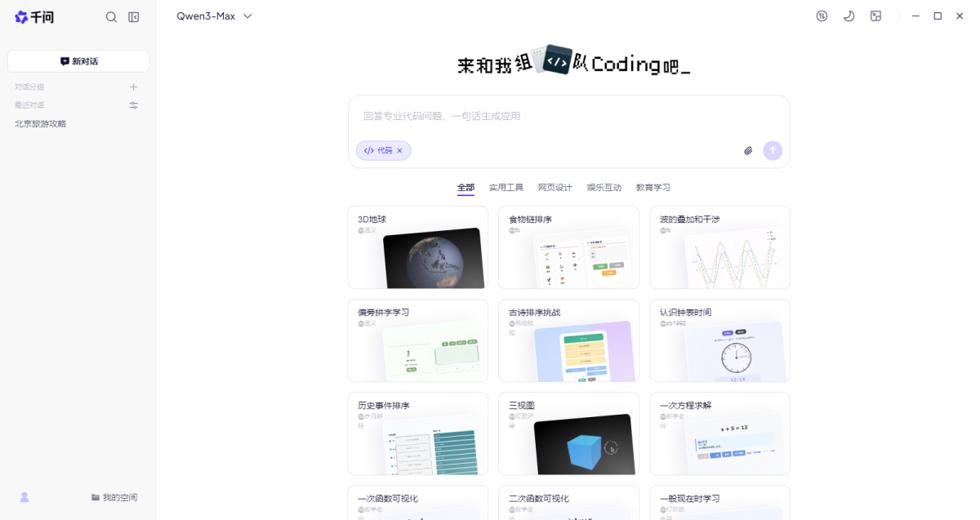Image resolution: width=980 pixels, height=520 pixels.
Task: Open 我的空间 at bottom
Action: click(114, 496)
